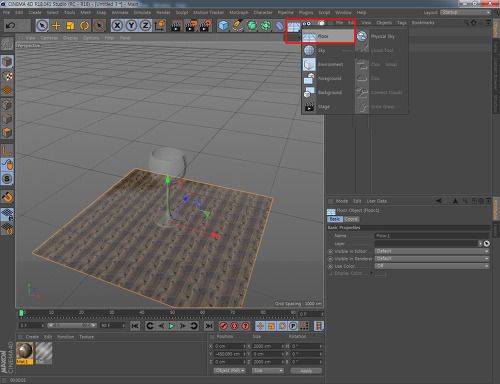Switch to the Basic tab
The width and height of the screenshot is (500, 384).
point(335,219)
